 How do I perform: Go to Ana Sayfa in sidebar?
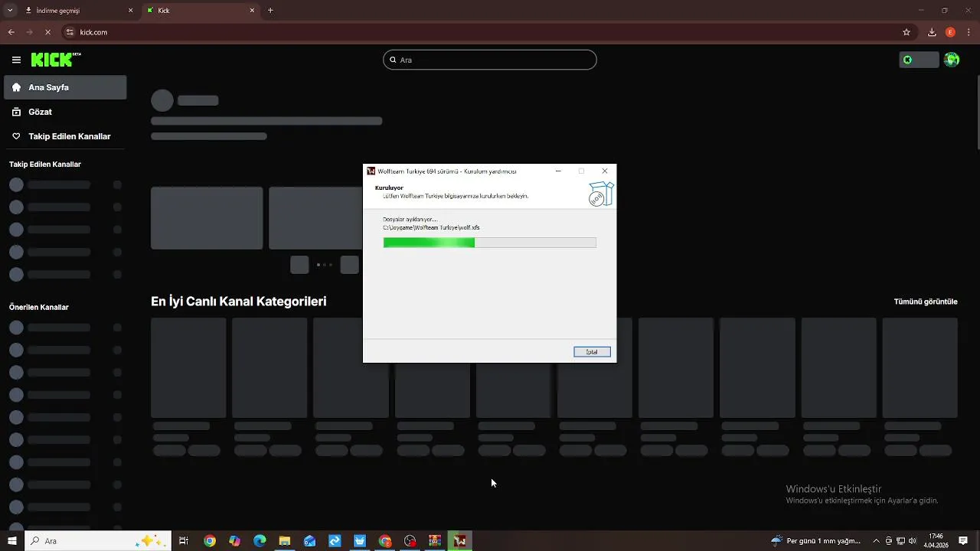tap(65, 87)
